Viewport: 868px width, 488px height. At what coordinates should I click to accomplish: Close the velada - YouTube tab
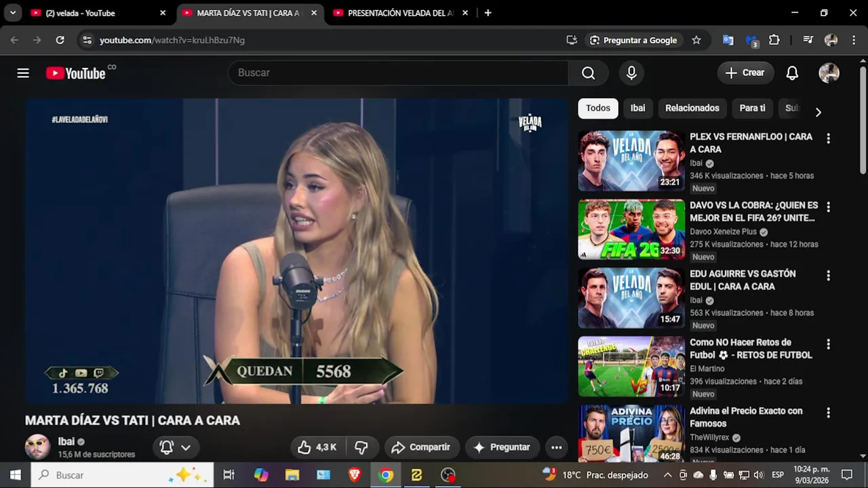click(x=163, y=13)
